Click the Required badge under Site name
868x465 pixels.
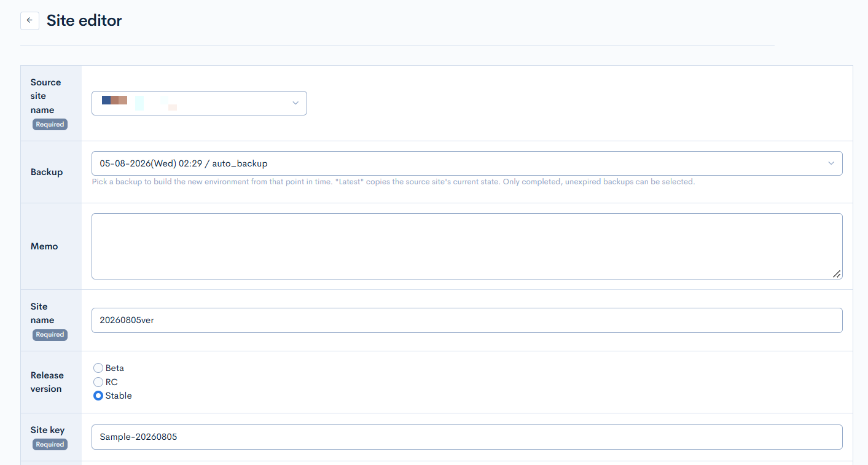(50, 335)
